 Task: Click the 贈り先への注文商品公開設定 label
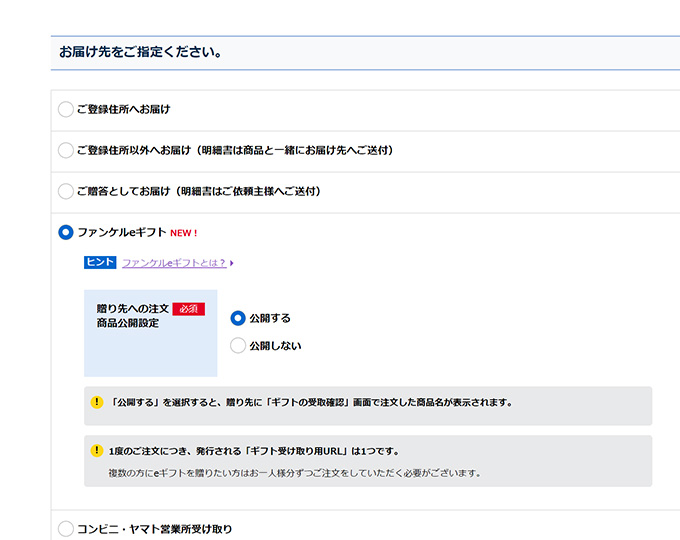[x=132, y=316]
